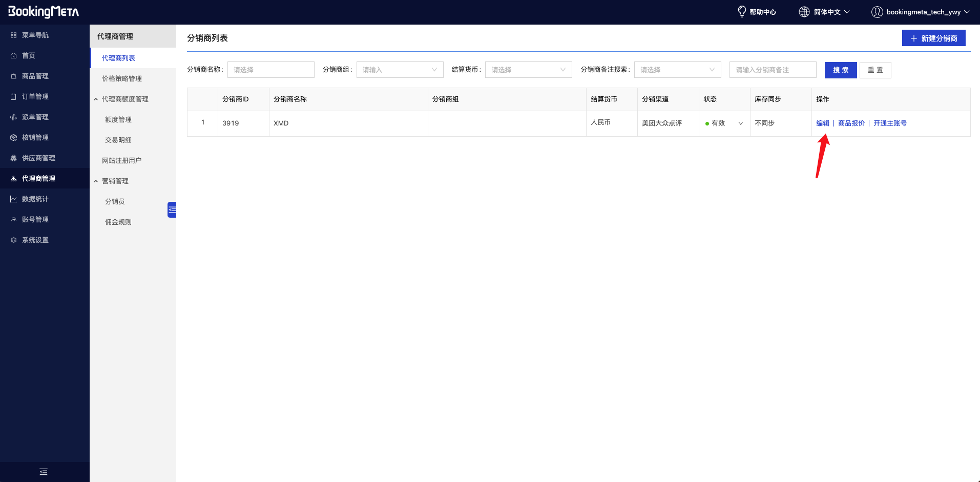Viewport: 980px width, 482px height.
Task: Collapse the 代理商额度管理 submenu
Action: coord(124,99)
